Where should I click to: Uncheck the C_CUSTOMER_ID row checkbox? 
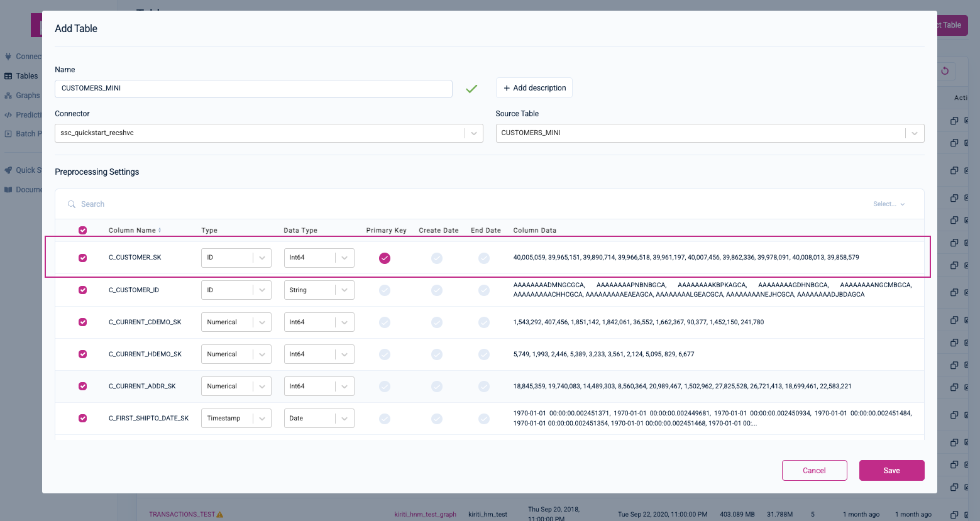click(x=82, y=290)
